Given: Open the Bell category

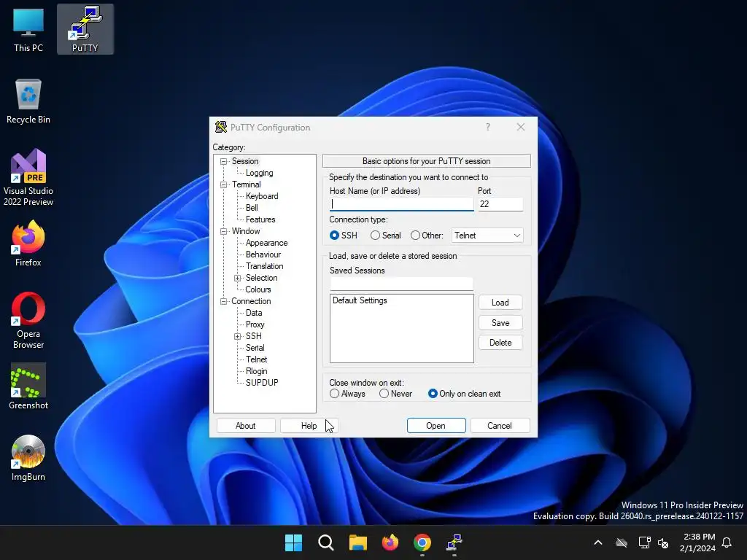Looking at the screenshot, I should (x=252, y=208).
